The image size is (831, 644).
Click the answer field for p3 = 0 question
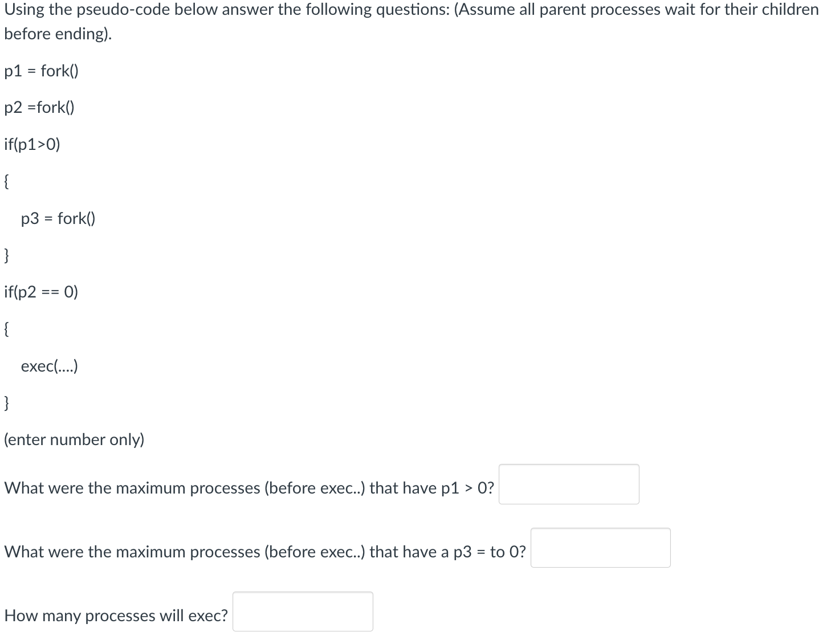click(x=600, y=547)
